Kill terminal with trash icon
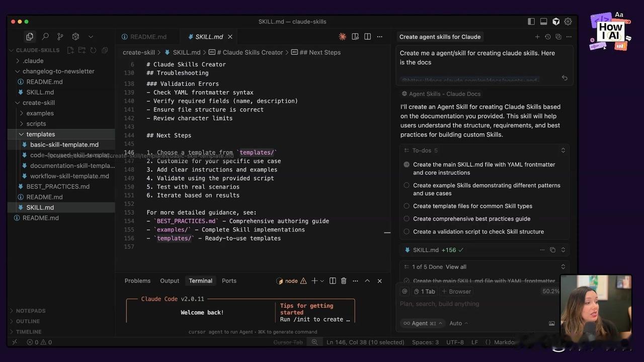Viewport: 644px width, 362px height. 344,281
